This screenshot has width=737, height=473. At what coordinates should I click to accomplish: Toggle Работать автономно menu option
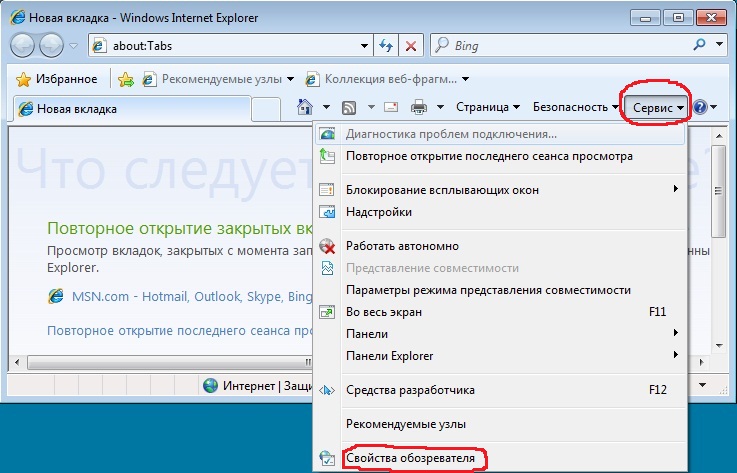click(x=500, y=246)
